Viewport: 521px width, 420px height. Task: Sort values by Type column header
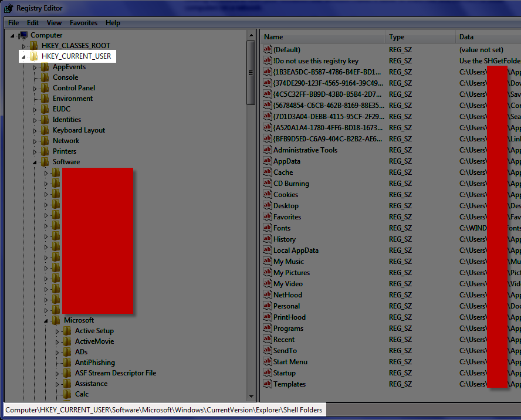click(x=420, y=37)
